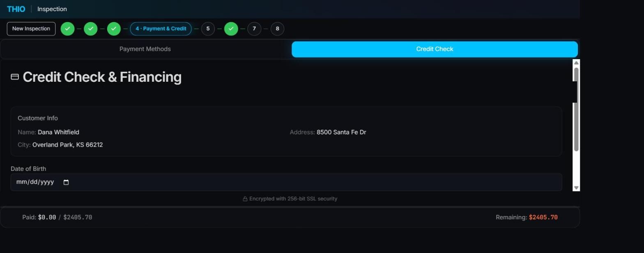The height and width of the screenshot is (253, 644).
Task: Click scrollbar down arrow
Action: click(576, 188)
